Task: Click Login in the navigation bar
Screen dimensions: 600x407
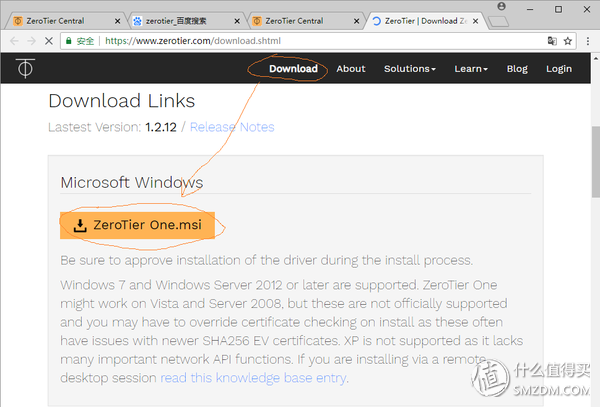Action: (559, 68)
